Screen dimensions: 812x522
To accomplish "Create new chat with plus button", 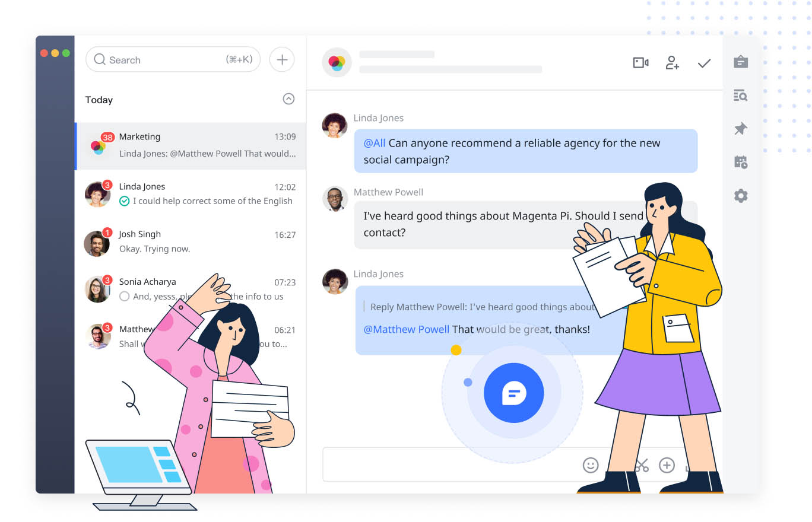I will pyautogui.click(x=282, y=60).
